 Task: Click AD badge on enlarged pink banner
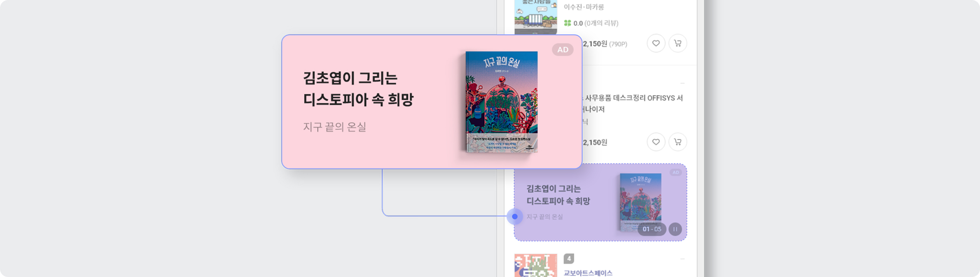click(x=563, y=50)
